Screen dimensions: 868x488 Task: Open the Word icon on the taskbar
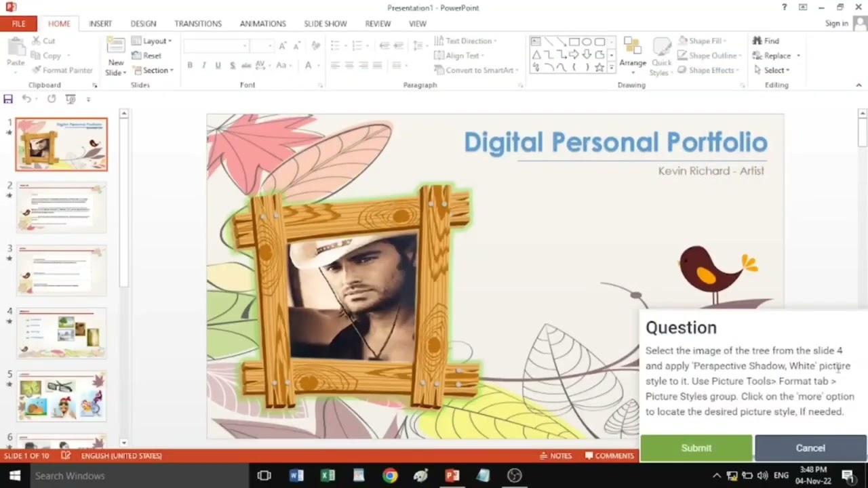tap(296, 476)
